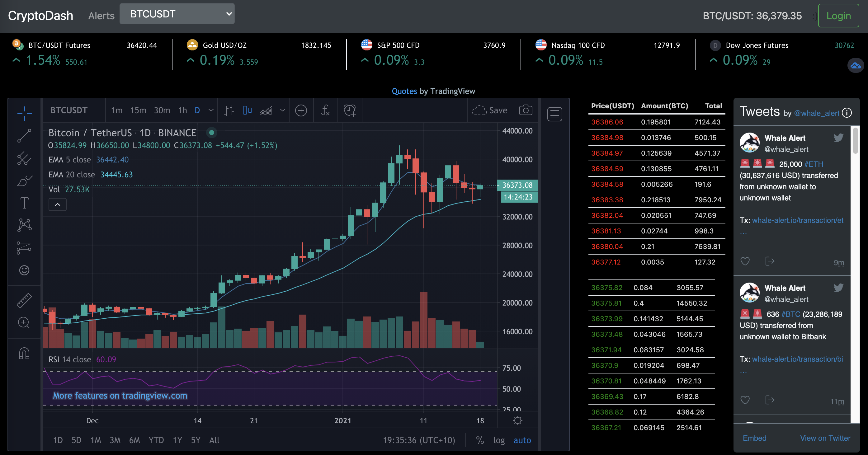Click the CryptoDash logo
The height and width of the screenshot is (455, 868).
point(40,16)
